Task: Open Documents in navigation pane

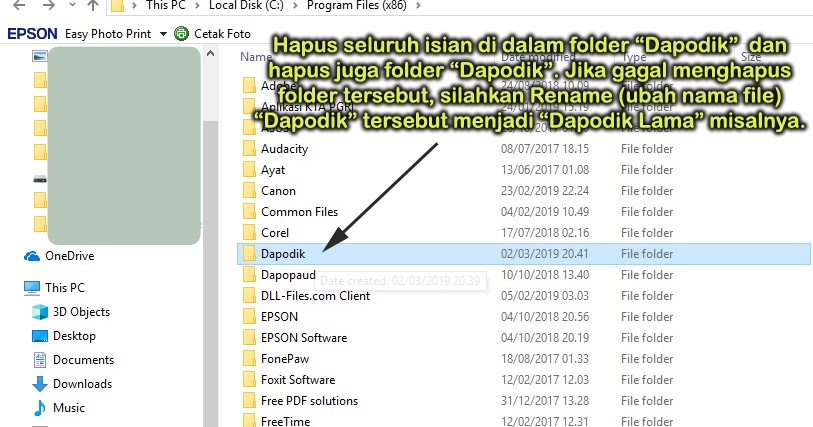Action: point(83,360)
